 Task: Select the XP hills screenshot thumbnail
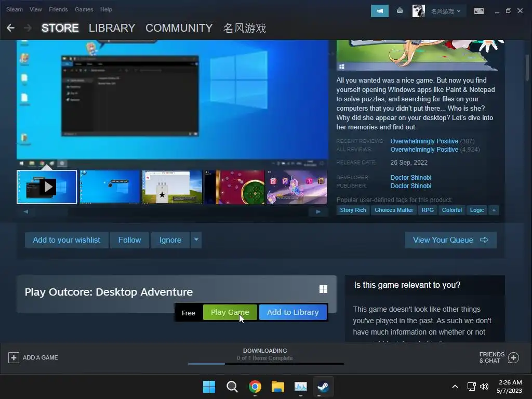(172, 187)
